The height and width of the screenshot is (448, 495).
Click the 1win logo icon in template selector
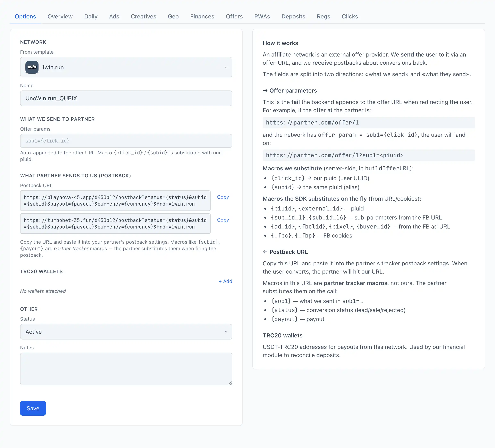(32, 67)
